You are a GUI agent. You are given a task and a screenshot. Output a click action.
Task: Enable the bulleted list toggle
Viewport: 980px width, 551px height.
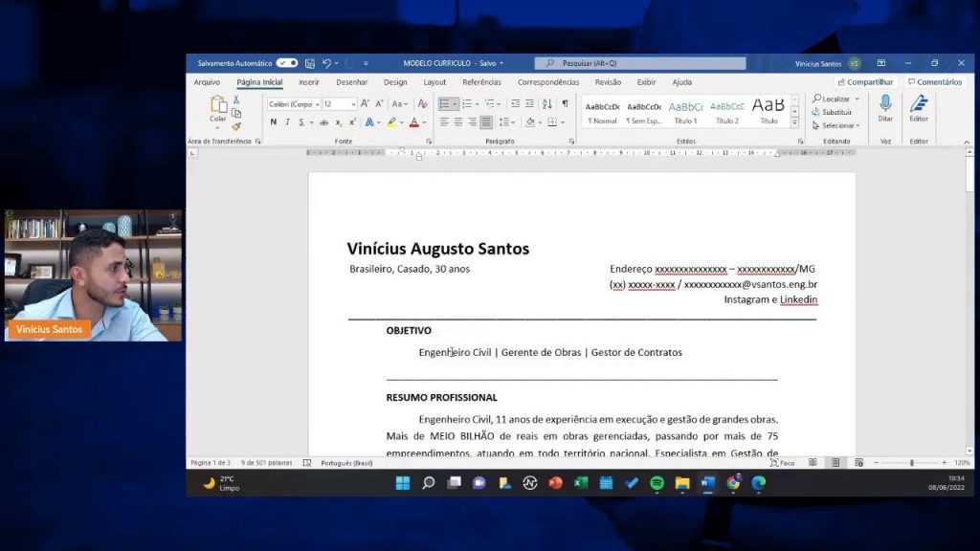445,103
